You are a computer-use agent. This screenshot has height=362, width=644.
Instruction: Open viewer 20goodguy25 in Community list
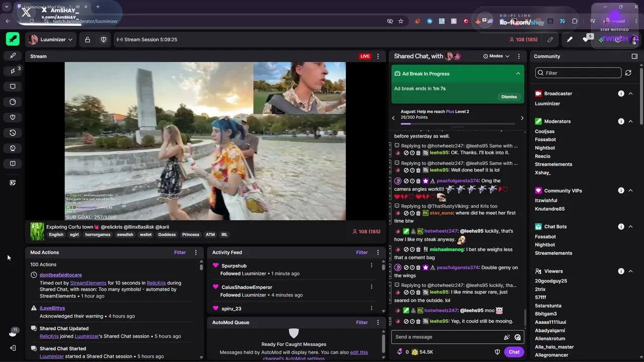[x=551, y=281]
